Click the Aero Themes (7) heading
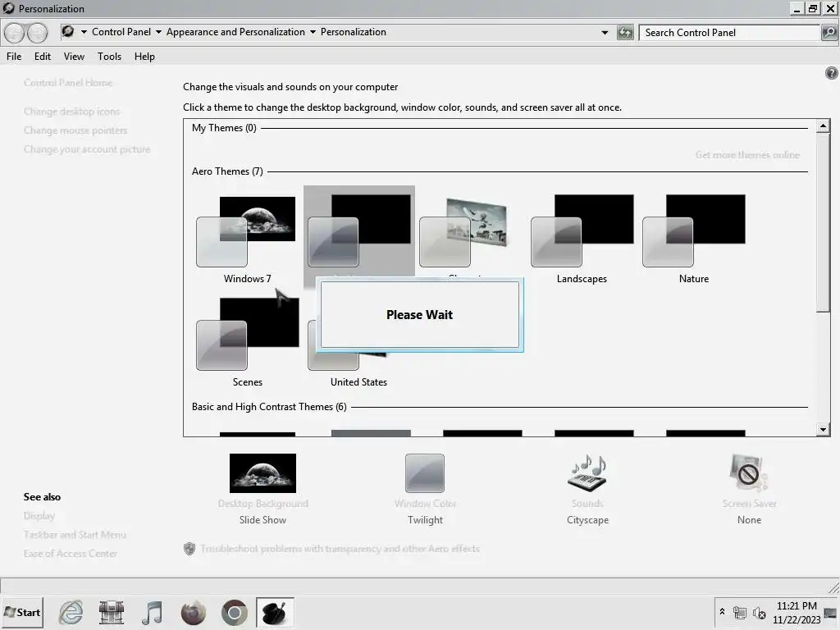The image size is (840, 630). [x=227, y=171]
